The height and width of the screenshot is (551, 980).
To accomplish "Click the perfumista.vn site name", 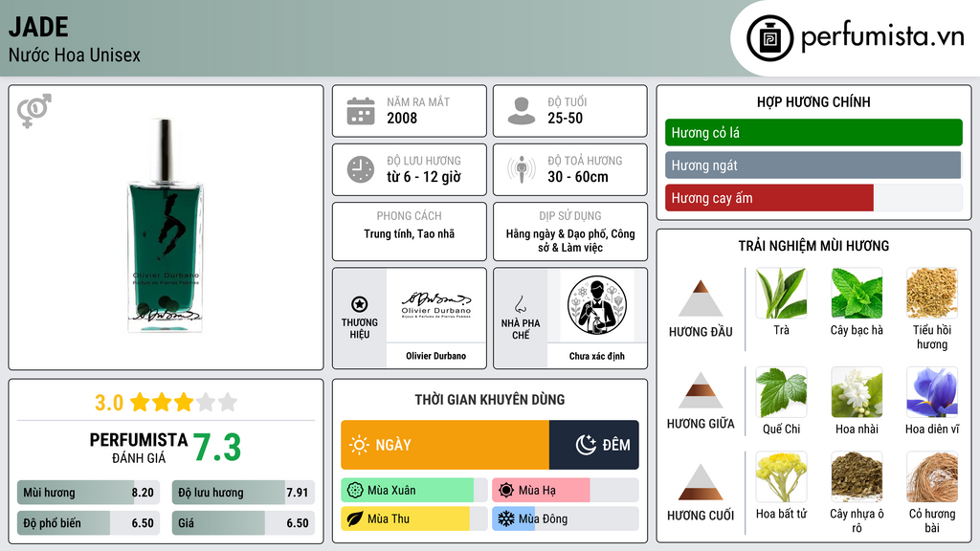I will tap(881, 36).
